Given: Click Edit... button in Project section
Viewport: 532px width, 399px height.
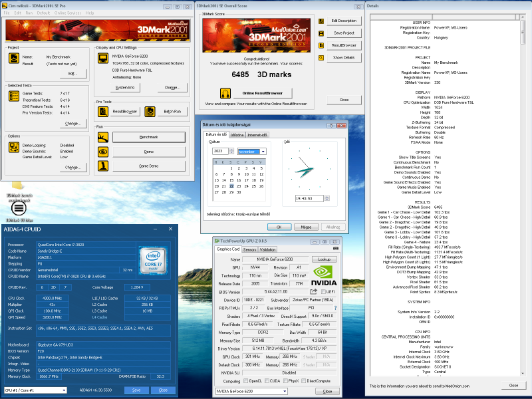Looking at the screenshot, I should (73, 74).
